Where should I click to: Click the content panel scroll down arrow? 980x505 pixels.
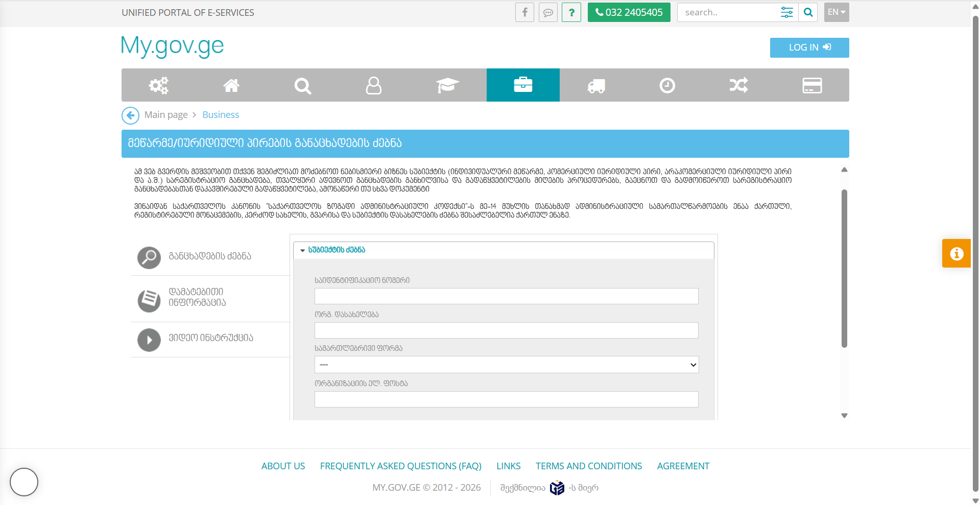844,416
